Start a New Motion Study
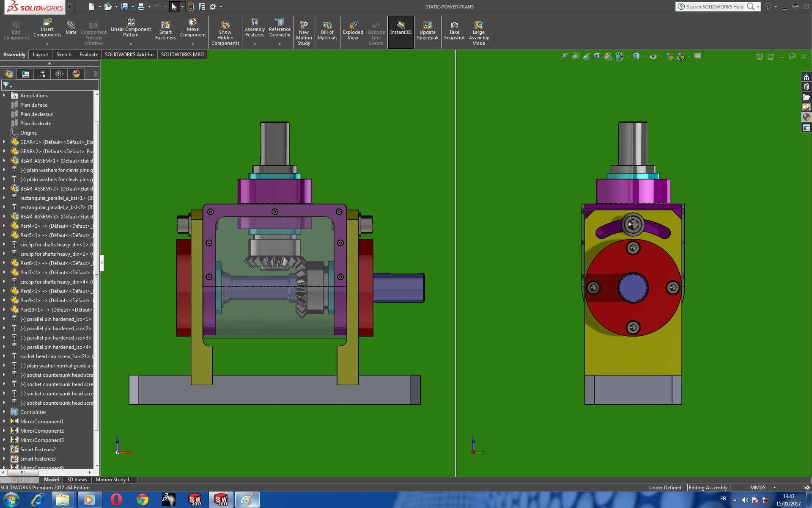Image resolution: width=812 pixels, height=508 pixels. pyautogui.click(x=304, y=33)
